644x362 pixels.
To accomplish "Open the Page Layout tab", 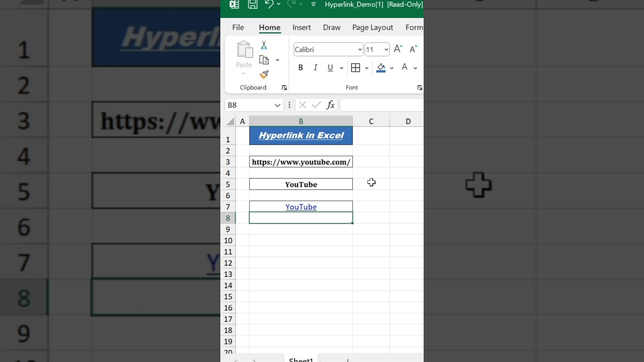I will (x=373, y=28).
